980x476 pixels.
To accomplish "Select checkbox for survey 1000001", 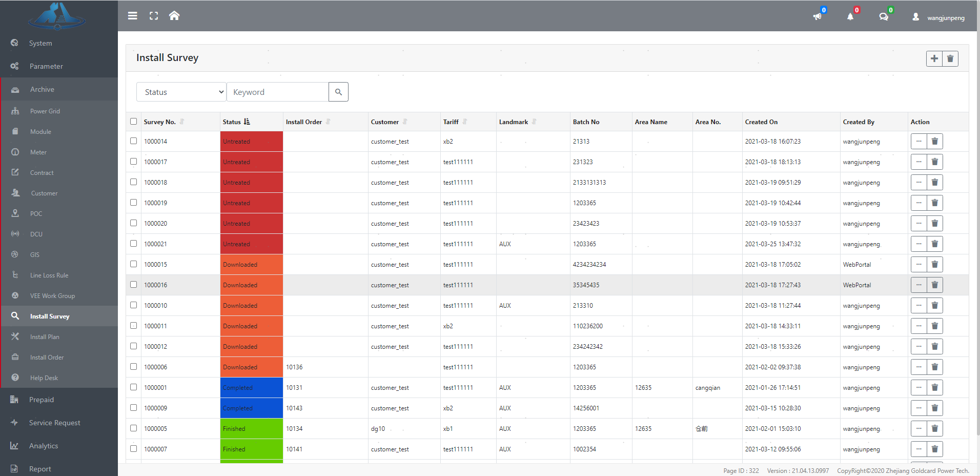I will 134,387.
